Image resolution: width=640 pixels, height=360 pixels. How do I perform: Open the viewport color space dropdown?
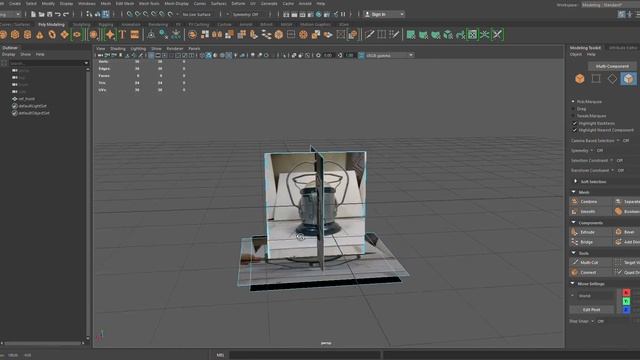click(390, 55)
